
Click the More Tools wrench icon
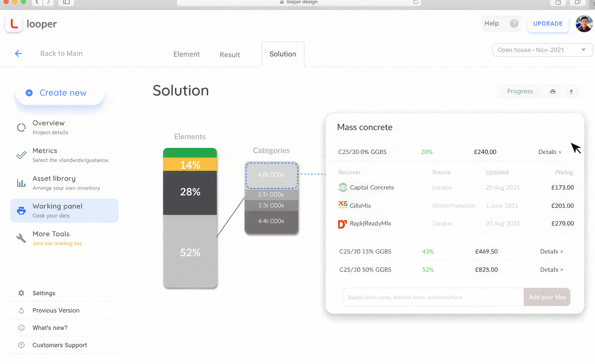(x=21, y=238)
